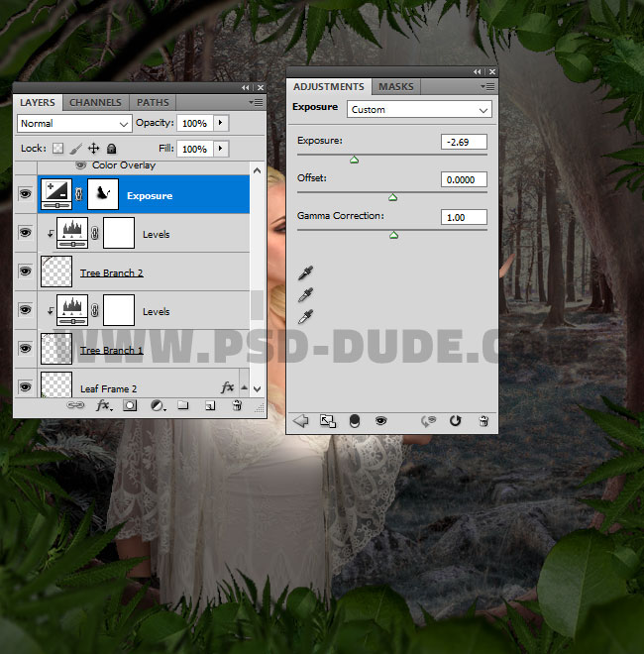Lock transparent pixels icon
The image size is (644, 654).
[58, 148]
